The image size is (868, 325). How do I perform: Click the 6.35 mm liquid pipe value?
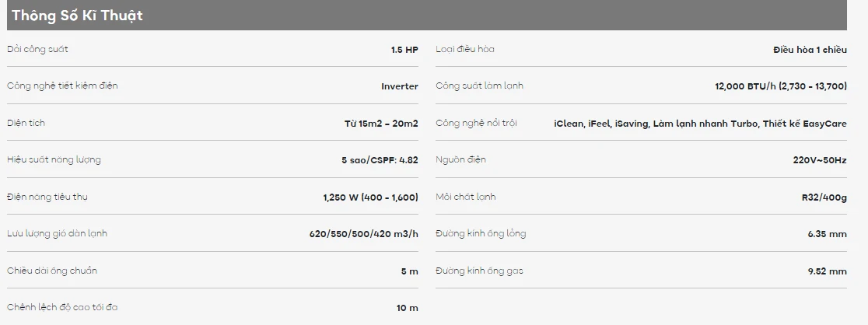pyautogui.click(x=827, y=234)
